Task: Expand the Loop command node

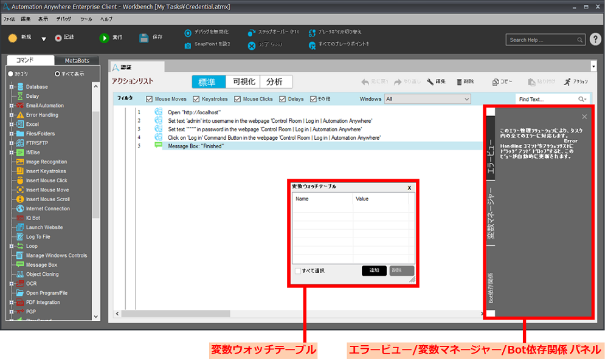Action: tap(11, 246)
